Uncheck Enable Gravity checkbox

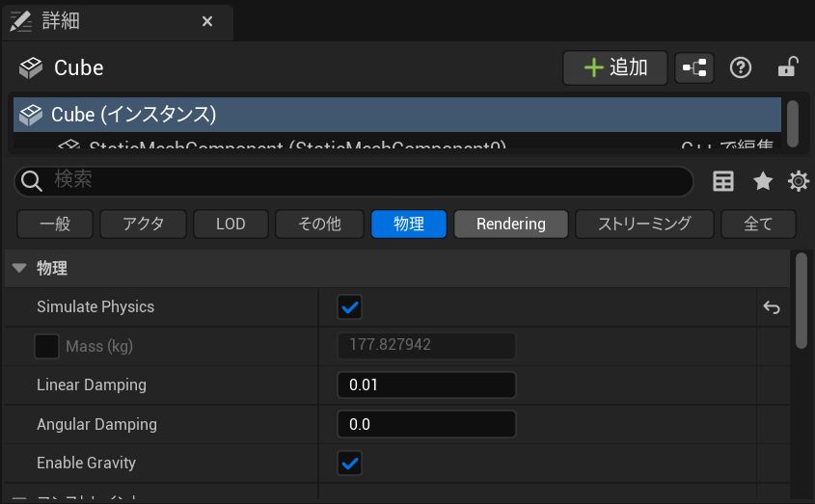point(349,463)
